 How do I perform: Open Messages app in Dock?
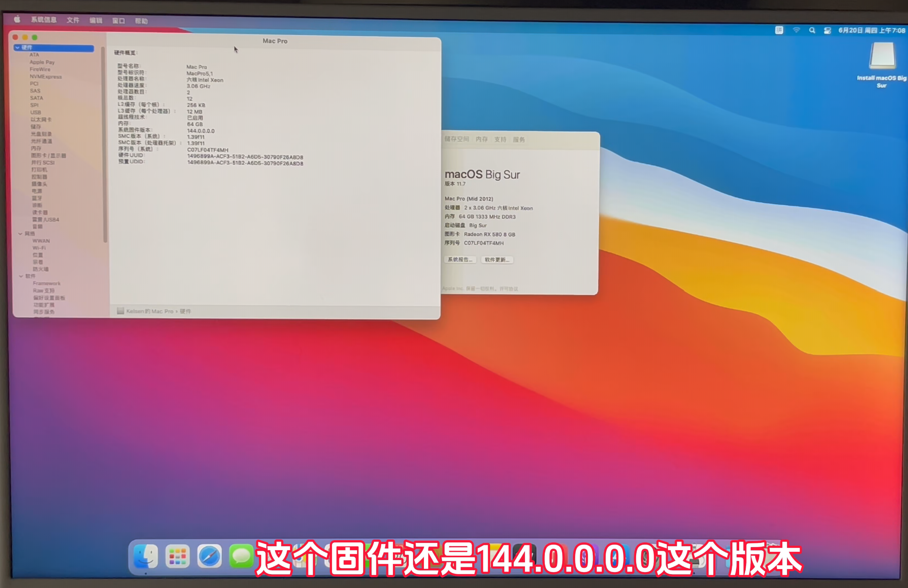[x=241, y=556]
